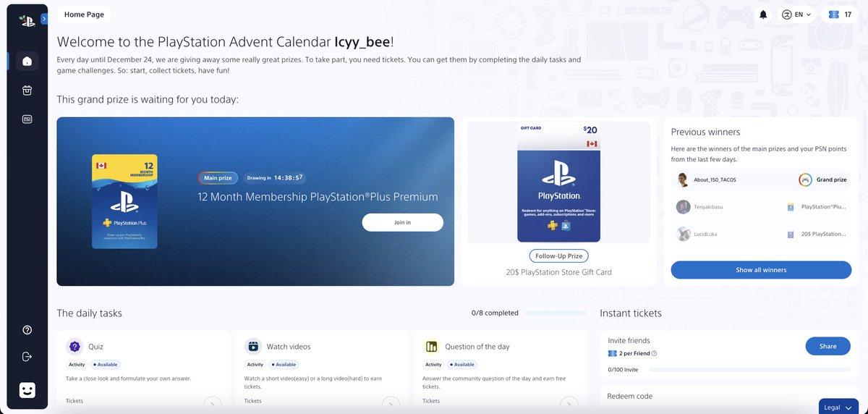868x414 pixels.
Task: Open the prizes basket icon in sidebar
Action: (27, 90)
